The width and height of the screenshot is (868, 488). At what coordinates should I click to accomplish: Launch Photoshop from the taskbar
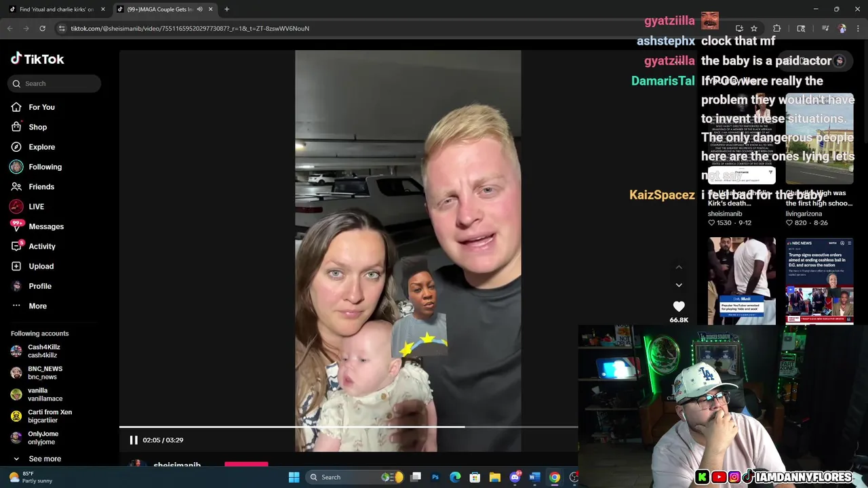[x=435, y=477]
